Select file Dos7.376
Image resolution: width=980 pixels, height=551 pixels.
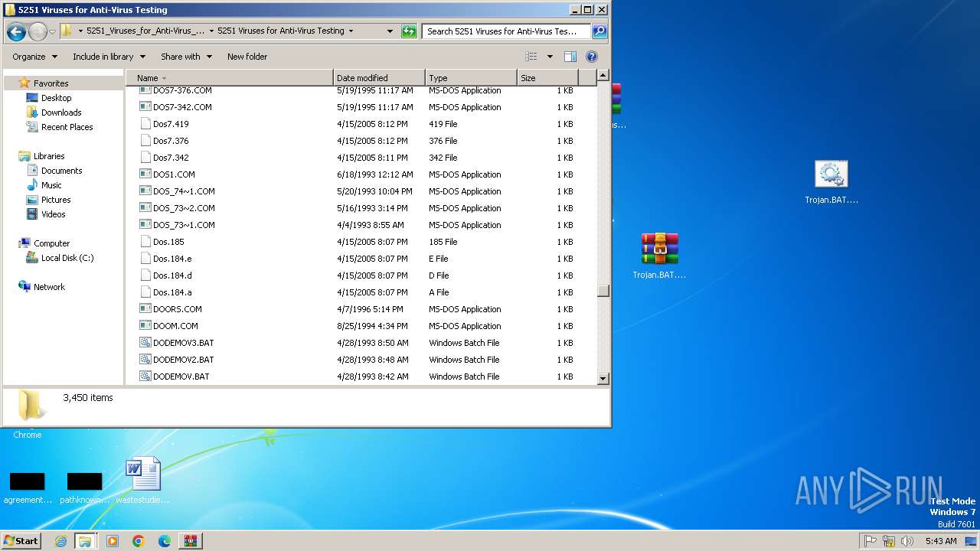(x=171, y=141)
